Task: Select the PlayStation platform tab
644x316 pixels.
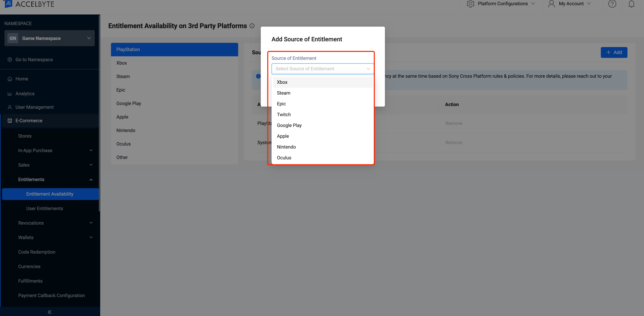Action: tap(175, 50)
